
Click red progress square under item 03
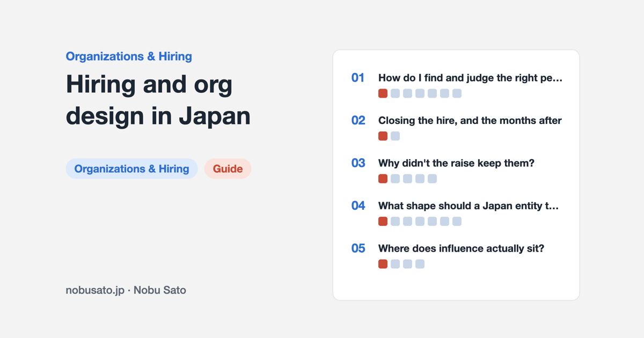[383, 179]
